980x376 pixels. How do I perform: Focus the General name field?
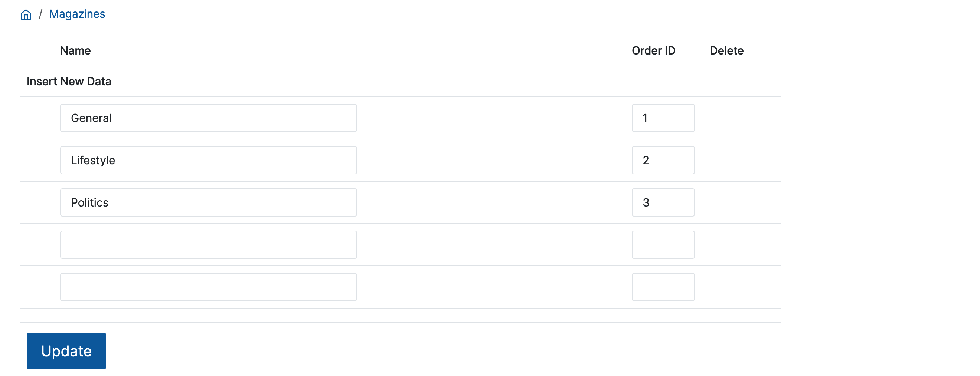208,118
